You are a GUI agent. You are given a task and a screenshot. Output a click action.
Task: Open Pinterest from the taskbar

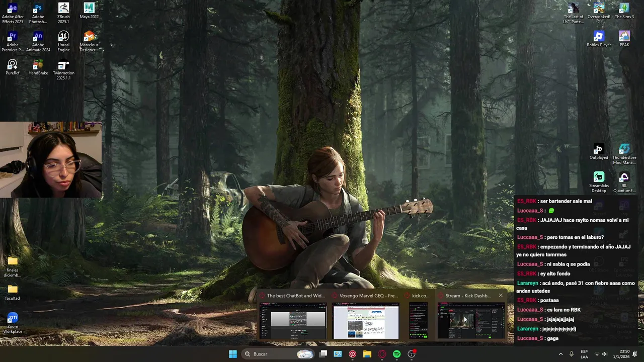[x=352, y=354]
